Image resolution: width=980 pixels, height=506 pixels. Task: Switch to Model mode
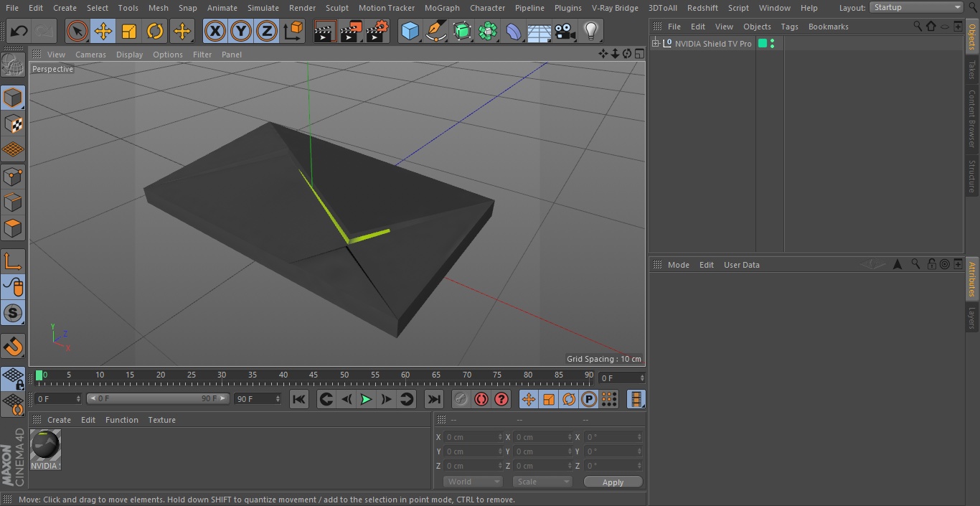pyautogui.click(x=13, y=98)
